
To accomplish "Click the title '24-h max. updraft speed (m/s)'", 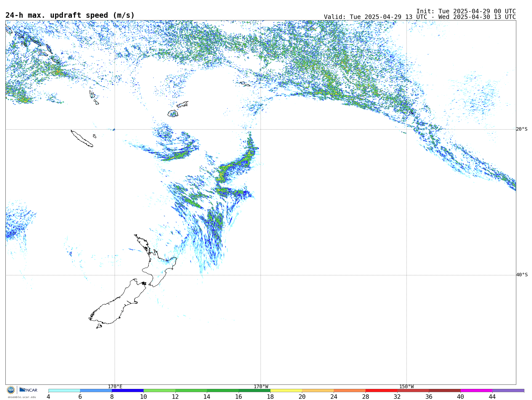I will pyautogui.click(x=70, y=15).
